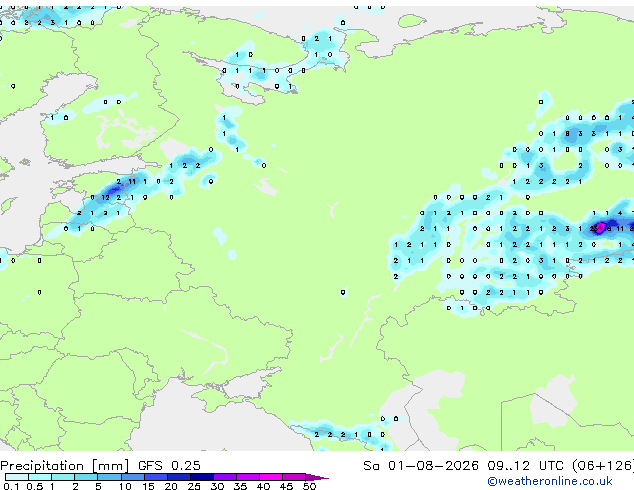Image resolution: width=634 pixels, height=490 pixels.
Task: Click the '8' precipitation value on the map
Action: pos(567,133)
